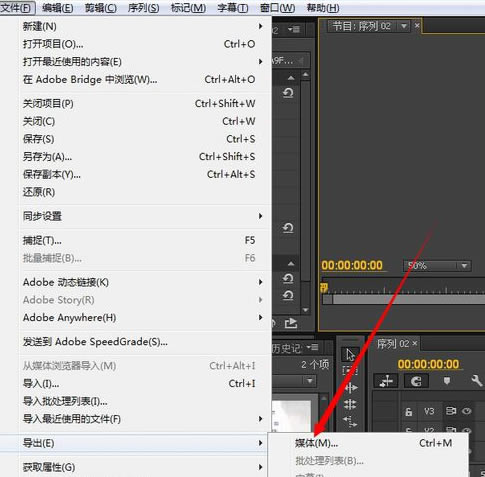Image resolution: width=485 pixels, height=477 pixels.
Task: Open the 帮助(H) menu
Action: coord(323,8)
